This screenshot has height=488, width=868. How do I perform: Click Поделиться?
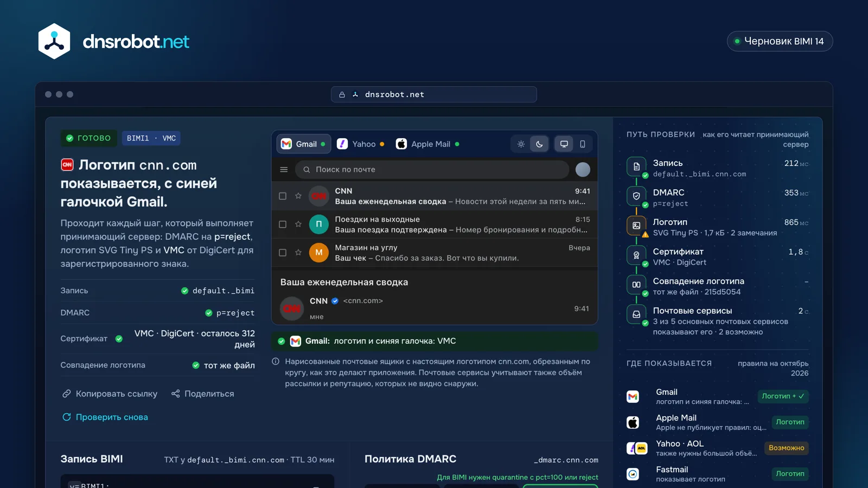(202, 394)
